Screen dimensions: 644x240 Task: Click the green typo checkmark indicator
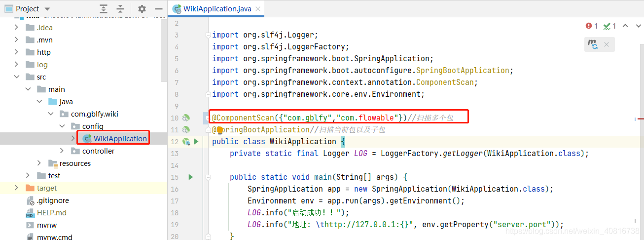point(609,26)
